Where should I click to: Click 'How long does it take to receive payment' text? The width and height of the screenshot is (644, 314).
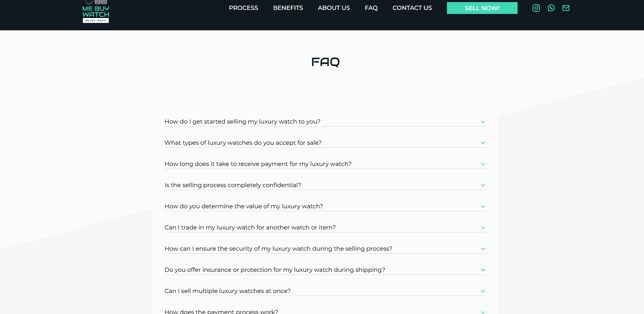[x=258, y=164]
